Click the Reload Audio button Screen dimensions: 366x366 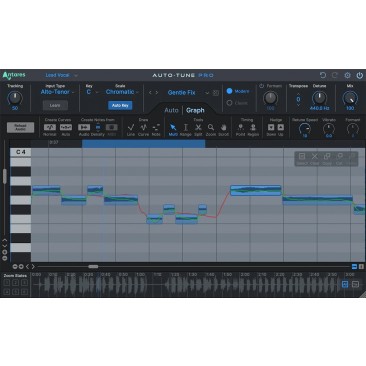(x=20, y=127)
